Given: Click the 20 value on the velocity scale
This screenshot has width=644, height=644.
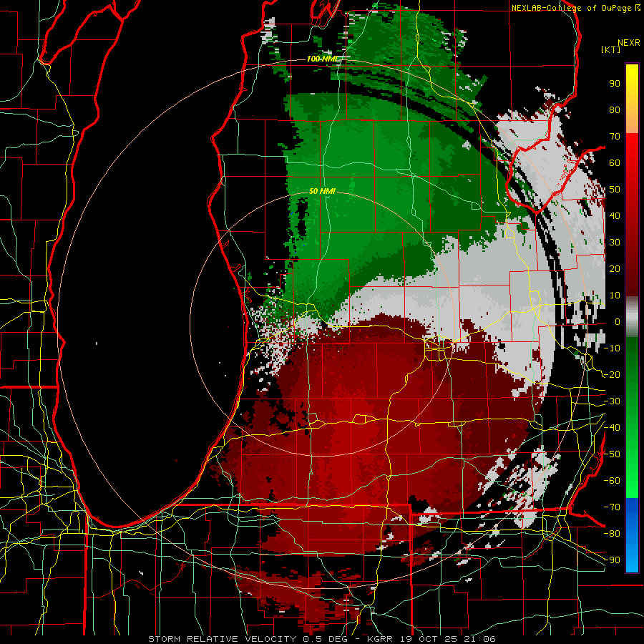Looking at the screenshot, I should (x=615, y=268).
